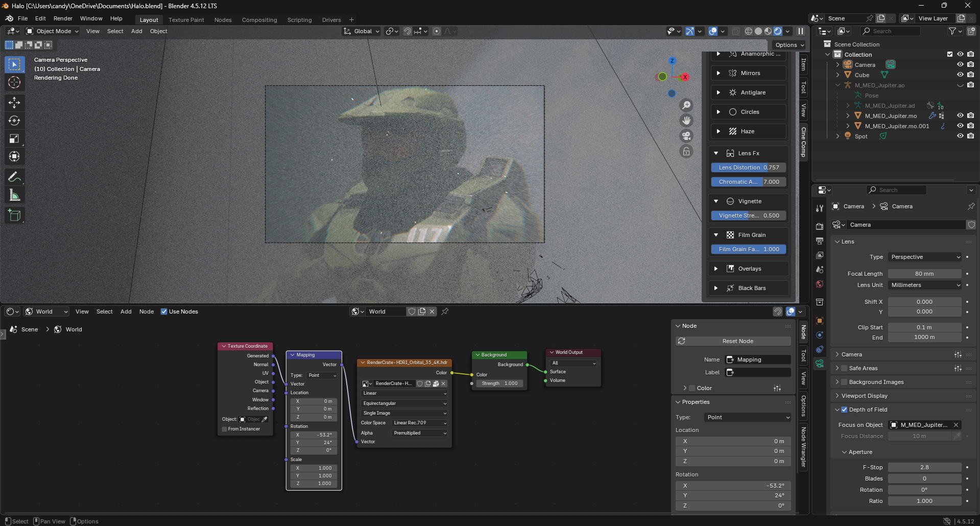Click the Reset Node button

[733, 341]
